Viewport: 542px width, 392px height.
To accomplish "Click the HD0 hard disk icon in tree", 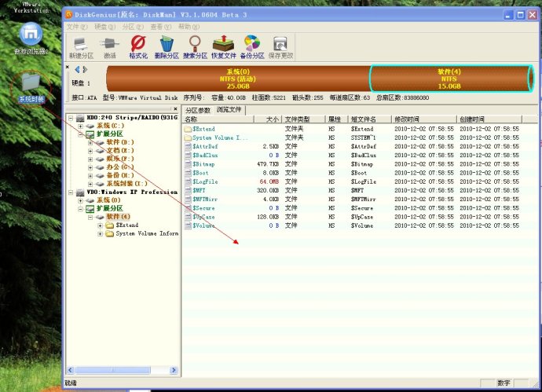I will point(80,118).
